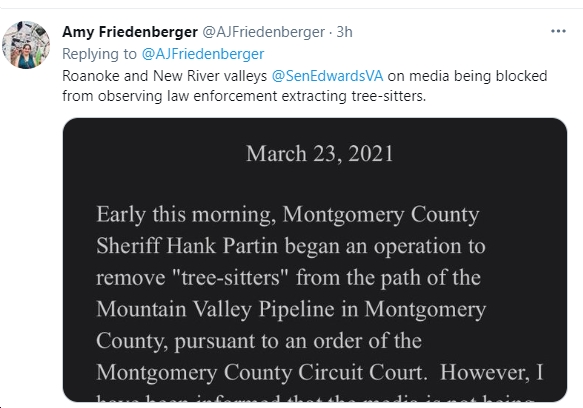Click 'Early this morning' line in image

[x=288, y=215]
